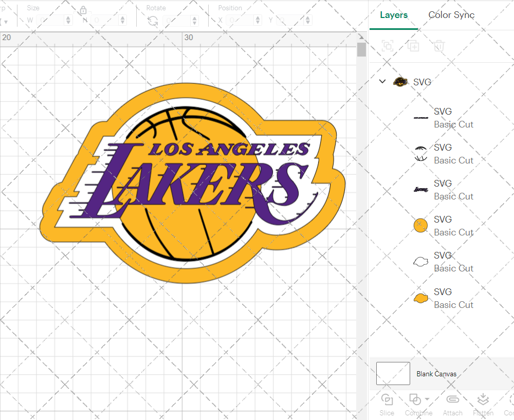Click the Slice tool icon

coord(387,400)
